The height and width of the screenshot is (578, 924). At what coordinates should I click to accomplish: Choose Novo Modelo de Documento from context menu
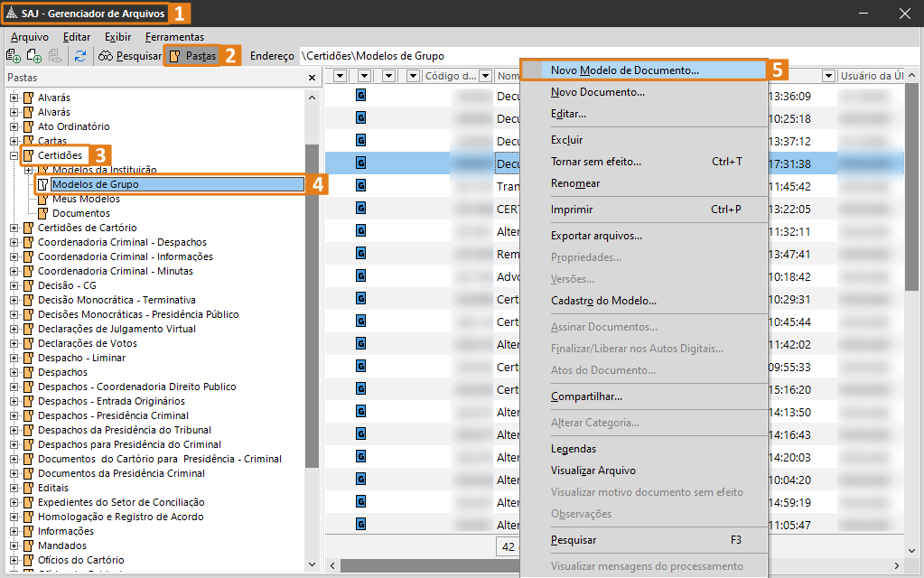pyautogui.click(x=644, y=70)
